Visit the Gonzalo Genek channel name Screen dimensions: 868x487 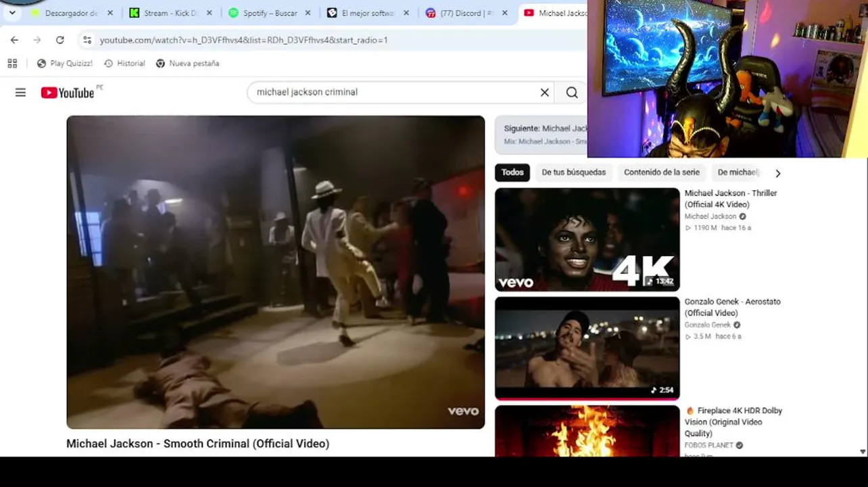click(708, 325)
